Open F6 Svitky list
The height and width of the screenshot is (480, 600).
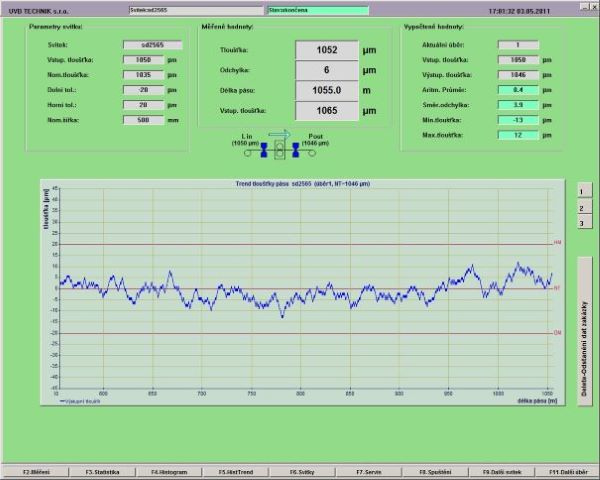tap(301, 471)
